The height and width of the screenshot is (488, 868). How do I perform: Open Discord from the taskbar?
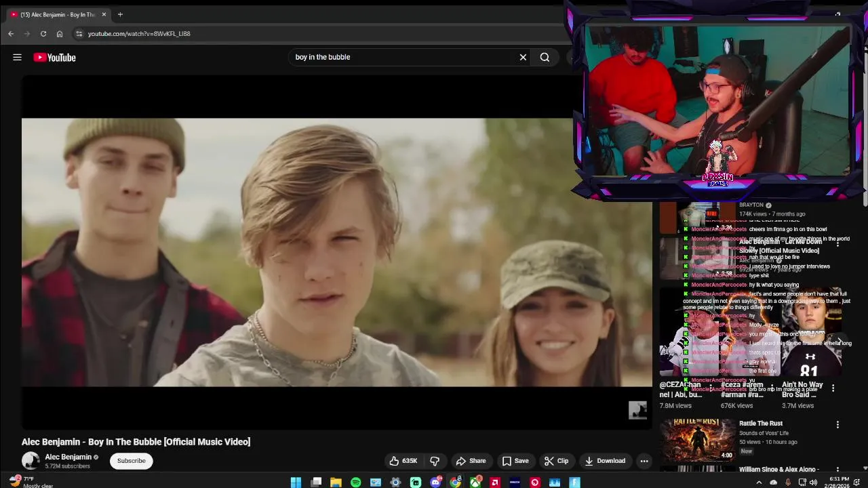pyautogui.click(x=435, y=482)
